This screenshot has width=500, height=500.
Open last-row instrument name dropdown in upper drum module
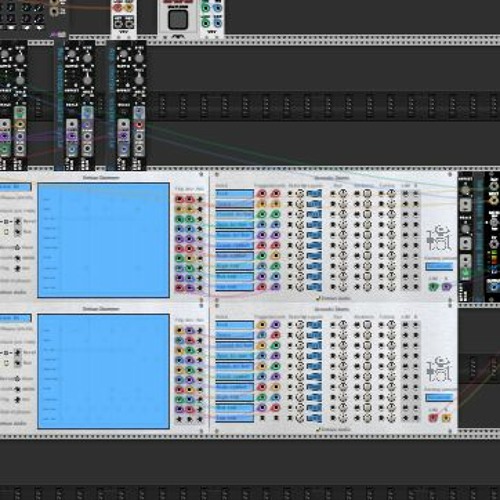click(234, 287)
